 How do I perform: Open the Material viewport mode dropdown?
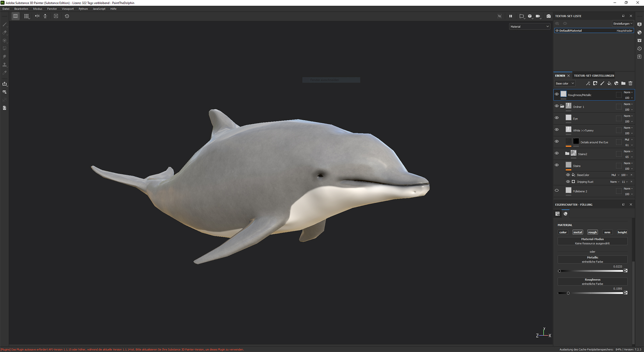529,26
